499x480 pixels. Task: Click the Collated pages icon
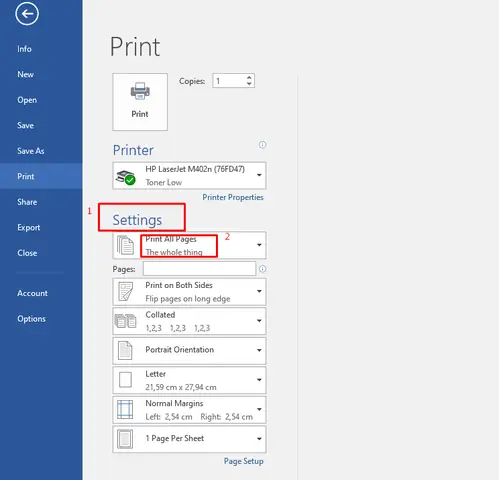tap(125, 321)
